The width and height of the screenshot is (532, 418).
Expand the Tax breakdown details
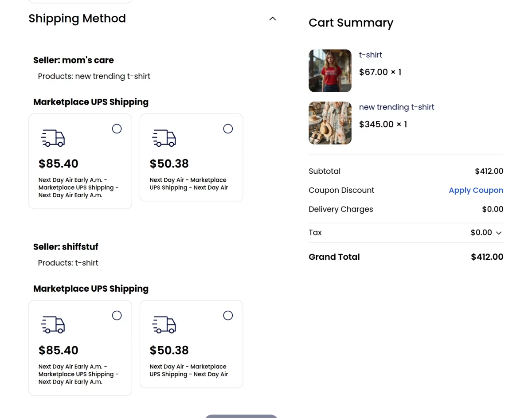coord(498,233)
